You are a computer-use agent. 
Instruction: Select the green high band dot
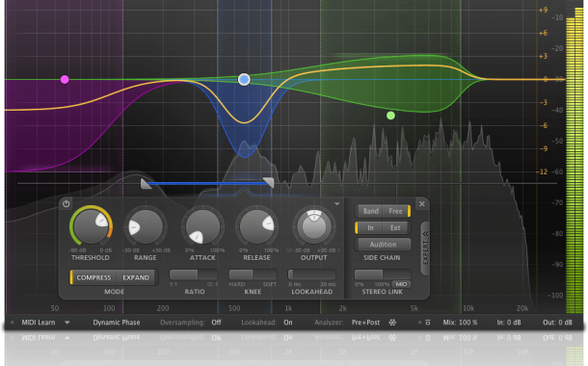[x=390, y=116]
